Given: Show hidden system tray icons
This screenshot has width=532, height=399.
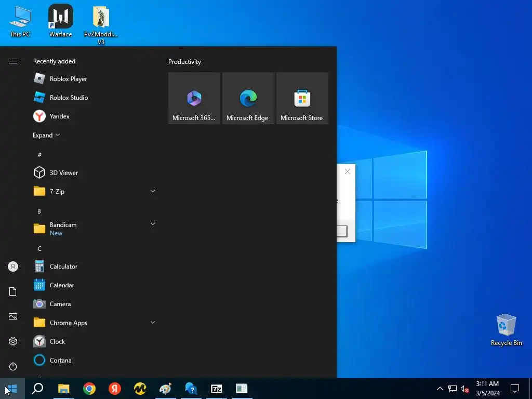Looking at the screenshot, I should tap(440, 389).
